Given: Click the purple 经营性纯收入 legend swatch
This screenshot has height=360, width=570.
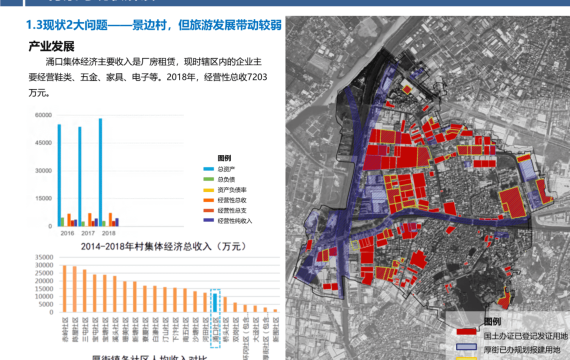Looking at the screenshot, I should click(x=208, y=220).
